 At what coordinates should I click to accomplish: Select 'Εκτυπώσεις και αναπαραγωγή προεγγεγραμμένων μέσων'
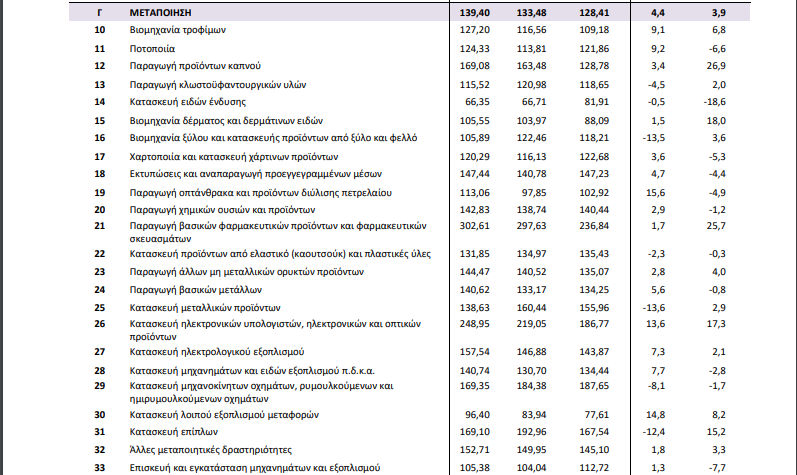click(x=256, y=174)
